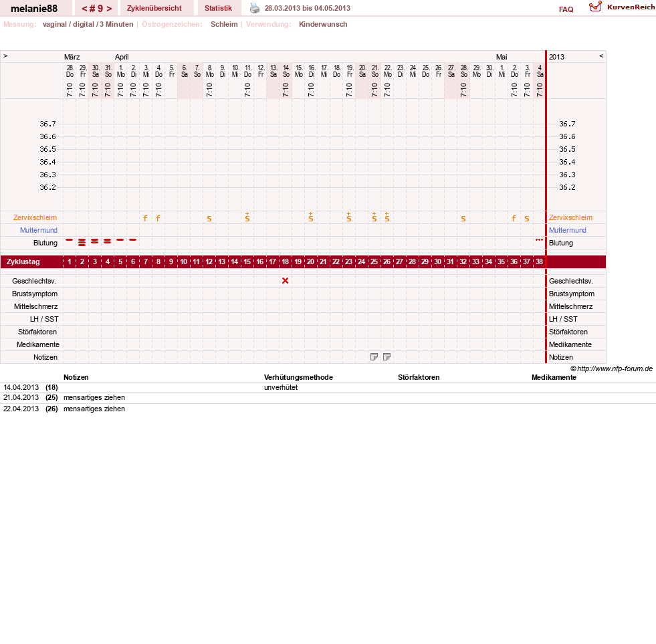The height and width of the screenshot is (644, 656).
Task: Click cervical mucus 'S' on cycle day 32
Action: (463, 219)
